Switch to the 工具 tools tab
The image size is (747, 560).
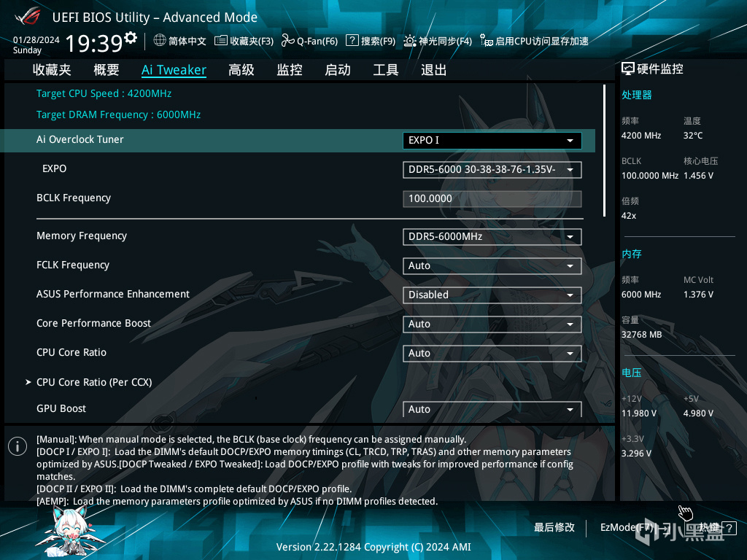point(386,70)
